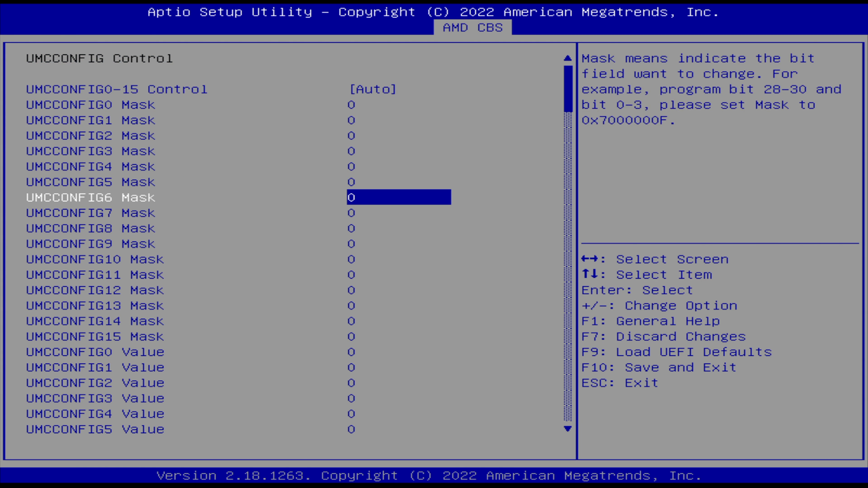
Task: Select the UMCCONFIG0-15 Control label
Action: [117, 89]
